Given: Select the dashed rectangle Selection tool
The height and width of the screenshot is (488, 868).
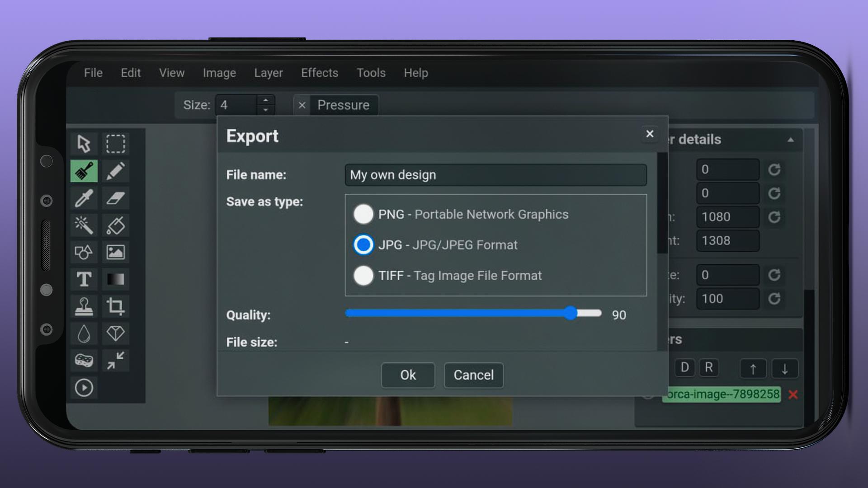Looking at the screenshot, I should 116,144.
